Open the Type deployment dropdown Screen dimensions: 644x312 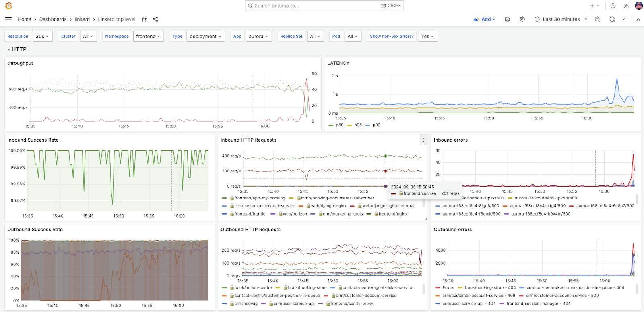205,36
